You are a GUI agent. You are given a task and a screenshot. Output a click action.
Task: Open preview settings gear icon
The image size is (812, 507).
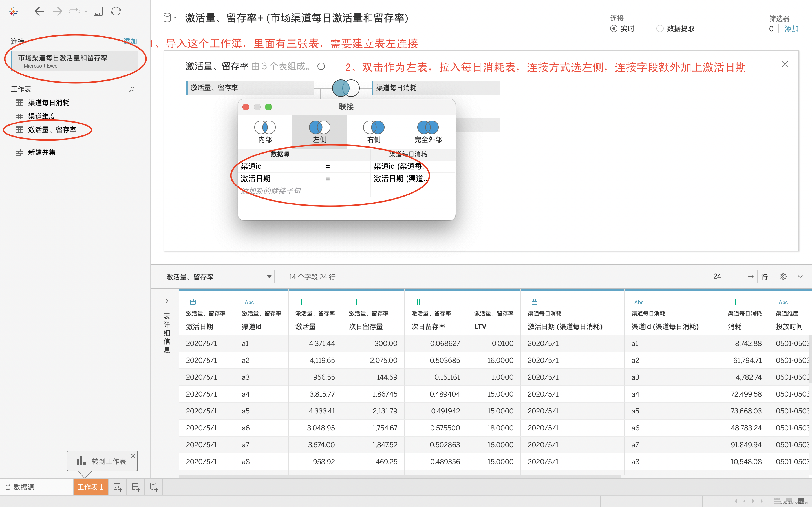click(783, 277)
